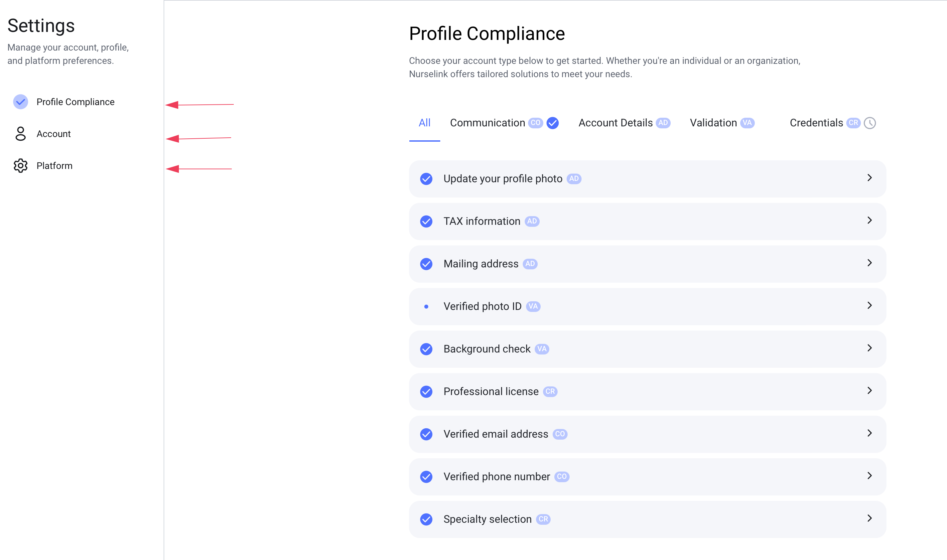Viewport: 947px width, 560px height.
Task: Expand Update your profile photo chevron
Action: tap(870, 178)
